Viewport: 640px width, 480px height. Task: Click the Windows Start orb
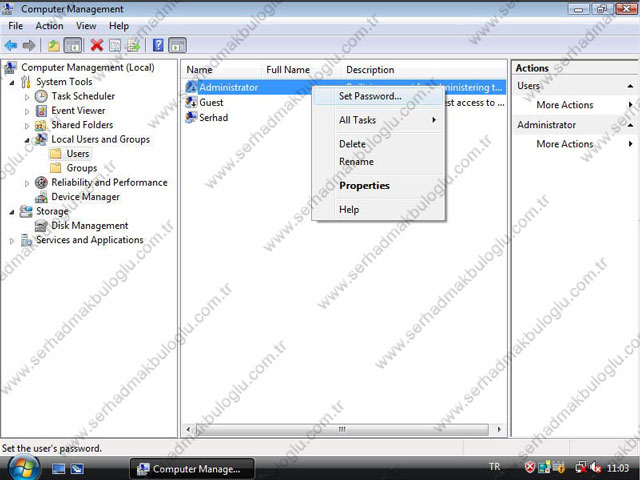24,468
